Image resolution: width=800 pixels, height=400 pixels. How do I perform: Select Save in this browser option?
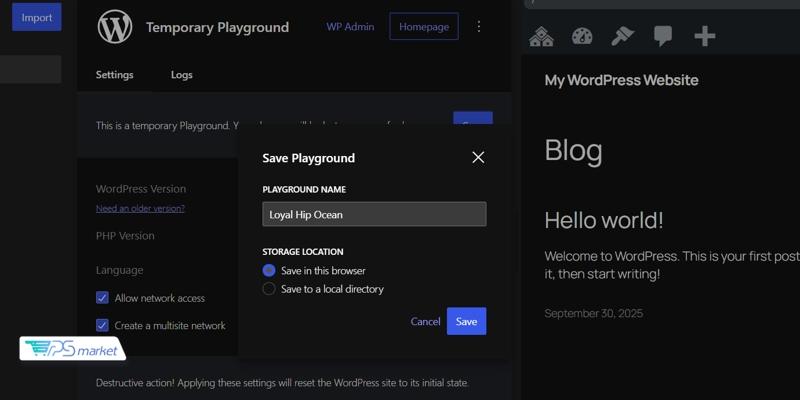click(x=269, y=271)
